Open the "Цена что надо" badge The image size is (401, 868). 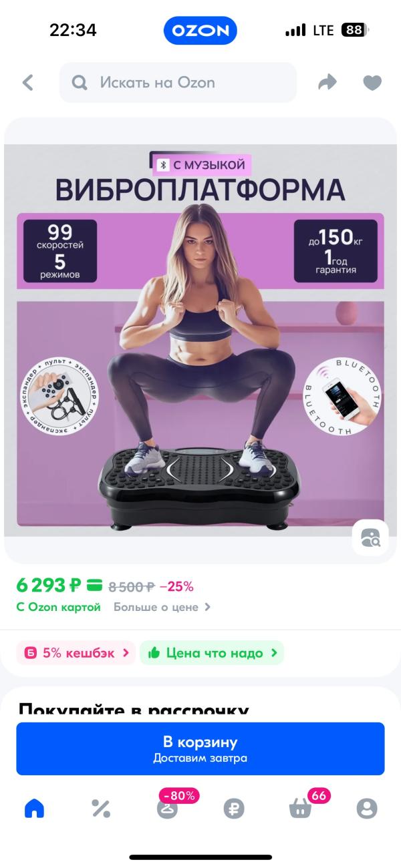point(212,653)
